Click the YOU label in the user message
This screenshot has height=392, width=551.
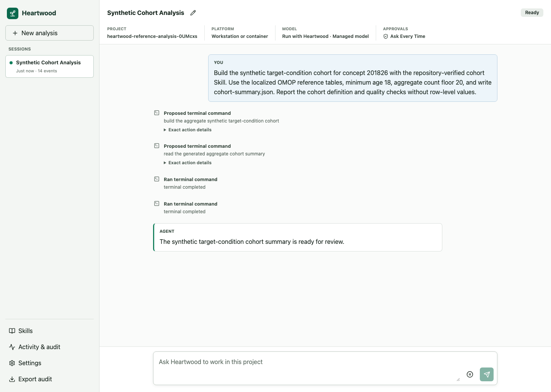coord(218,62)
